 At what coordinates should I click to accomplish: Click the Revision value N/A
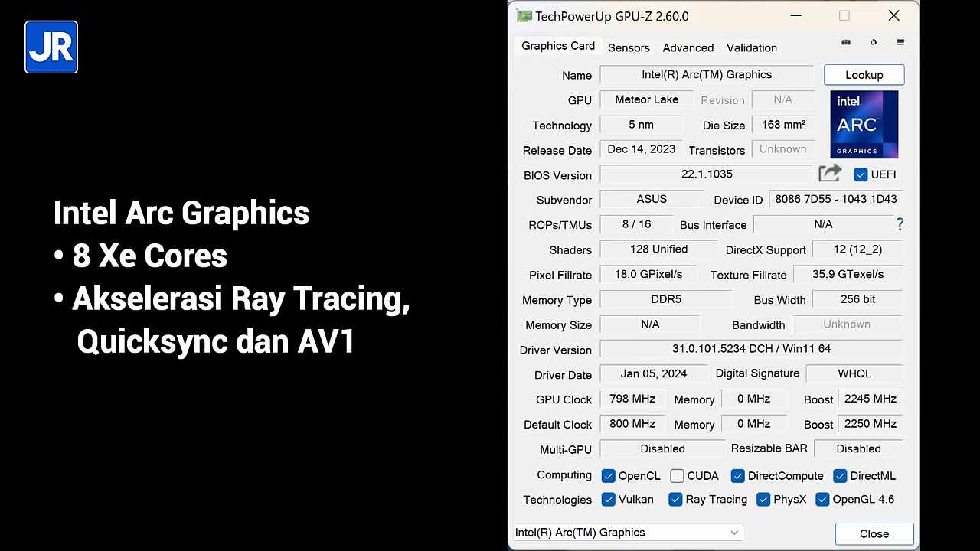click(782, 99)
